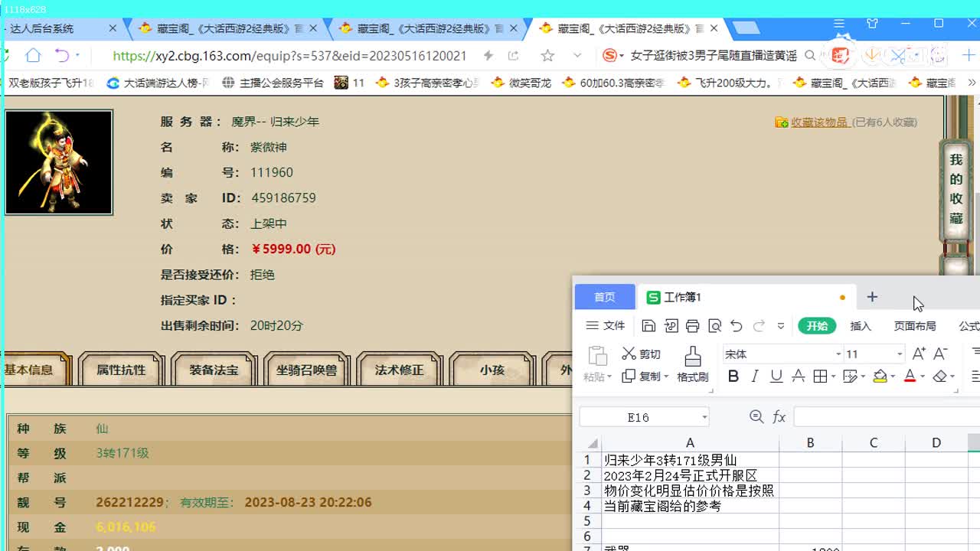Image resolution: width=980 pixels, height=551 pixels.
Task: Click the Copy (复制) button
Action: 642,377
